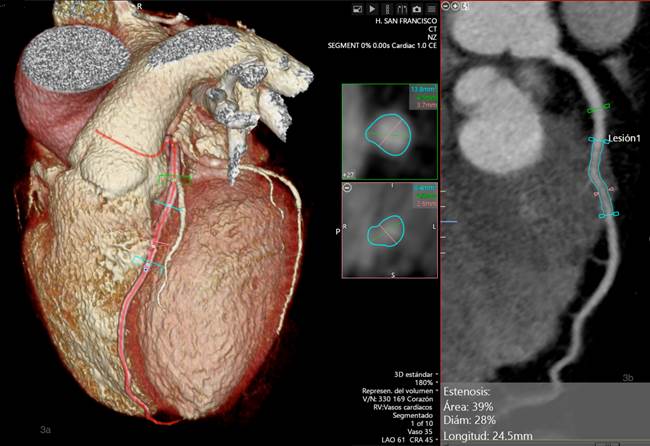
Task: Collapse lower cross-section with minus icon
Action: pyautogui.click(x=347, y=187)
